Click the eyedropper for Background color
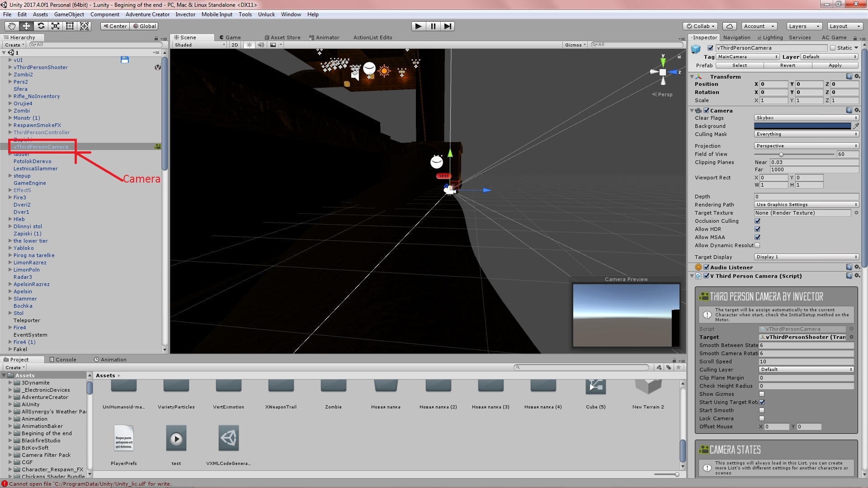 [x=856, y=126]
